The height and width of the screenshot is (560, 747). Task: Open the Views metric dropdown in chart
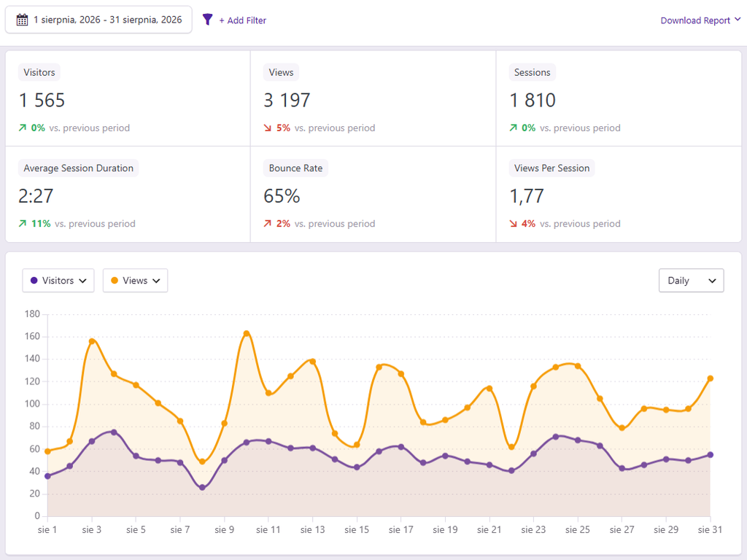[135, 281]
